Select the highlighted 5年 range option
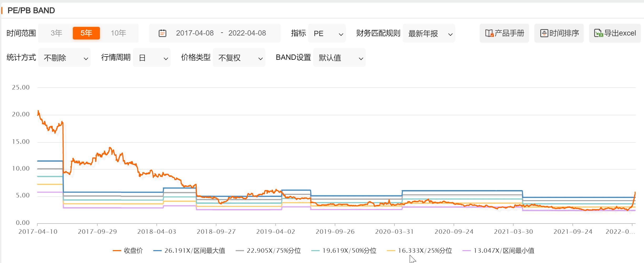Image resolution: width=644 pixels, height=263 pixels. (x=87, y=33)
